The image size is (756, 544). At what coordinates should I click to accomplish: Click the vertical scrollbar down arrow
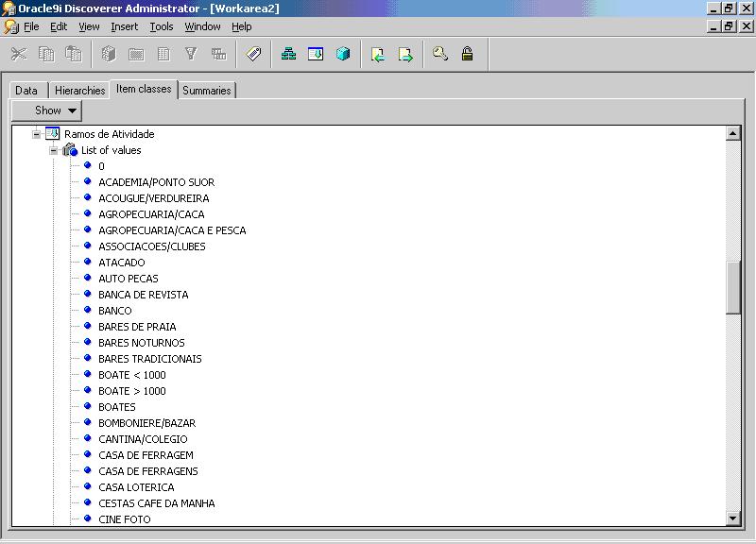point(733,518)
